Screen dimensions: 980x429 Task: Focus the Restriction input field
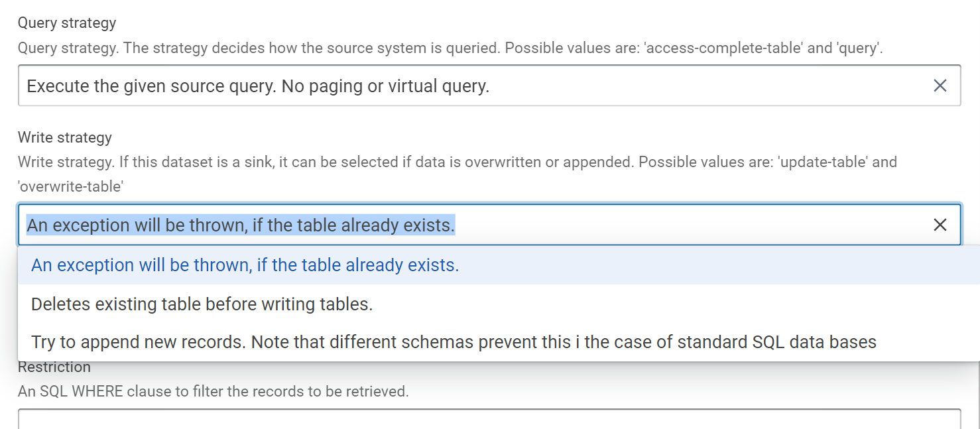[x=489, y=419]
